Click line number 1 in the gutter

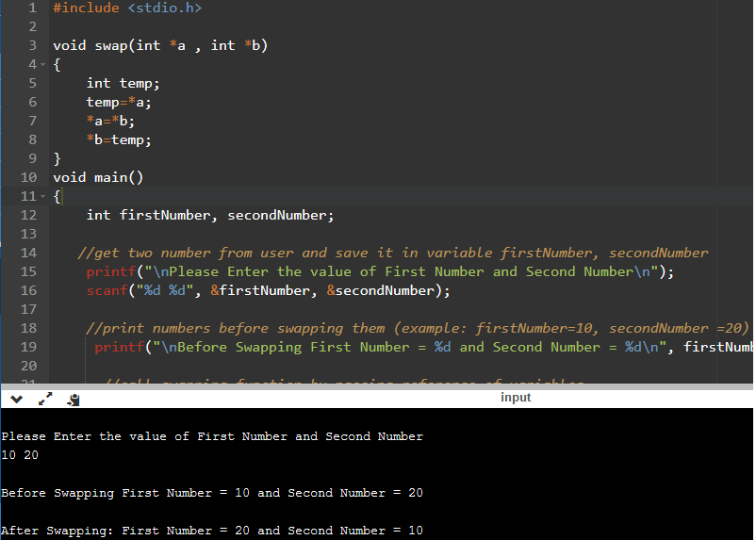click(32, 8)
